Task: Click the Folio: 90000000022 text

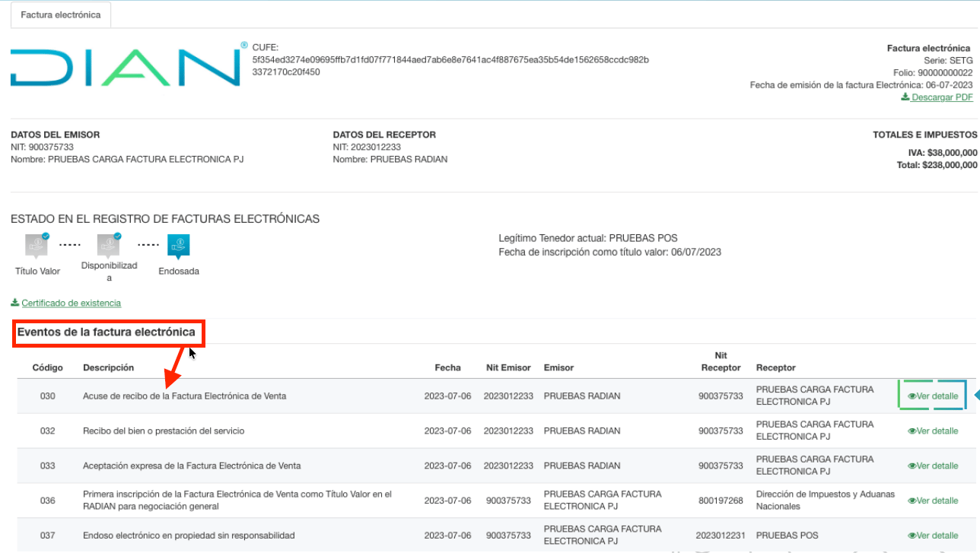Action: pyautogui.click(x=933, y=72)
